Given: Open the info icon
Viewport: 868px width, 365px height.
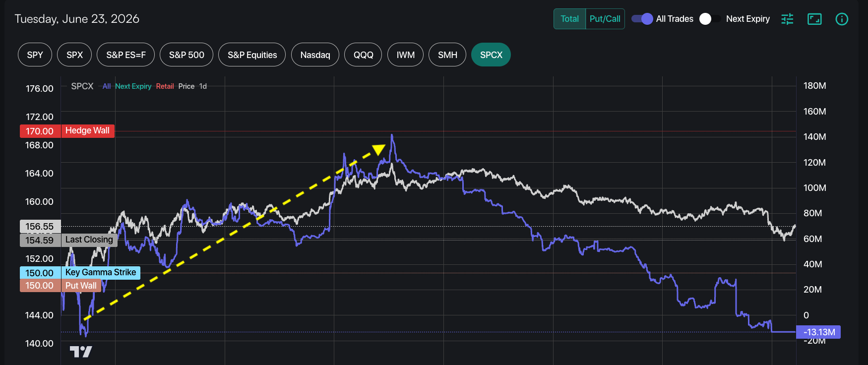Looking at the screenshot, I should [x=842, y=19].
